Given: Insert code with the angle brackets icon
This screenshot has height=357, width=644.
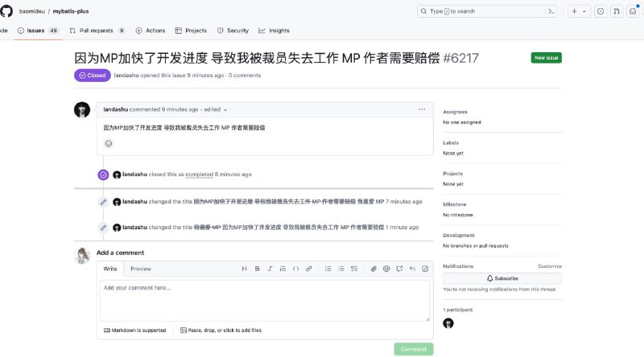Looking at the screenshot, I should 295,269.
